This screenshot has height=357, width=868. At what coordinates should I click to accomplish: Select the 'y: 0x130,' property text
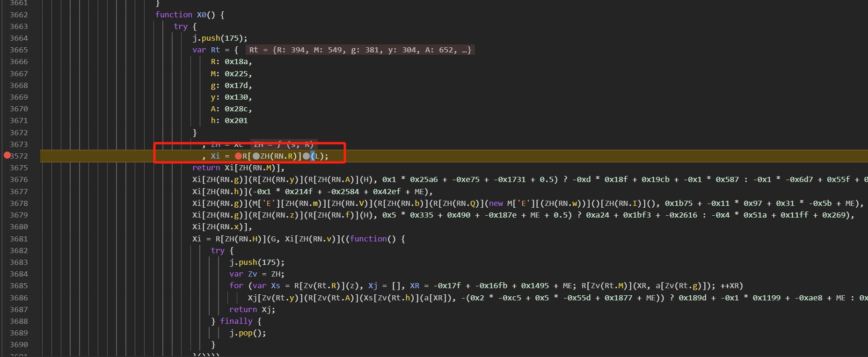[x=231, y=97]
